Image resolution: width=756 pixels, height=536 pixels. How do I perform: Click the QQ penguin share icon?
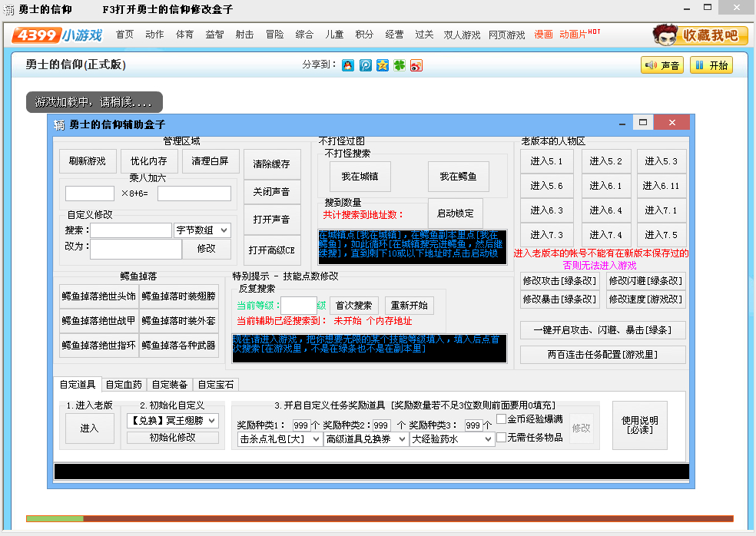point(348,65)
